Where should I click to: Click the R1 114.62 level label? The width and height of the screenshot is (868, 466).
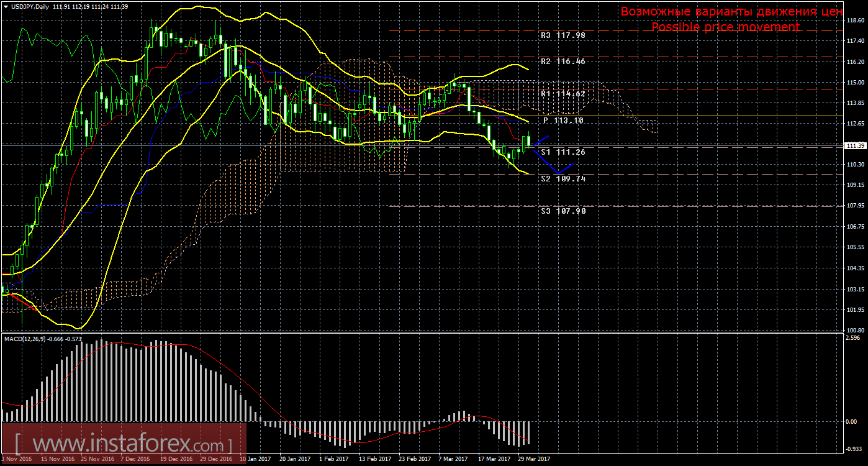click(563, 94)
